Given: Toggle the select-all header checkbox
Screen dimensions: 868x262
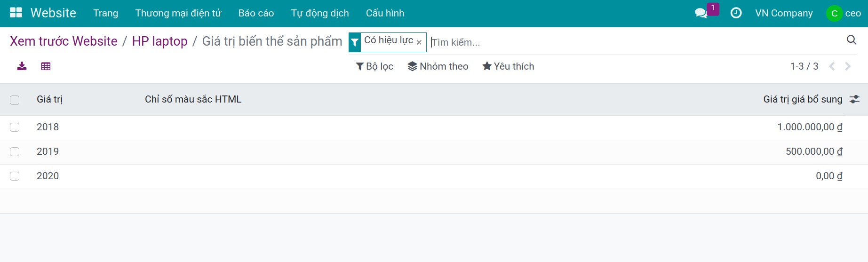Looking at the screenshot, I should pyautogui.click(x=15, y=100).
